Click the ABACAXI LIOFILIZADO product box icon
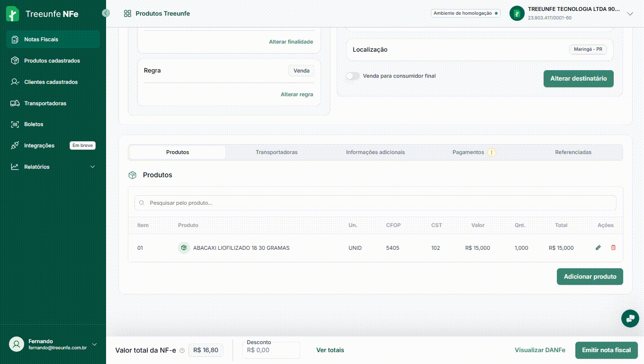The height and width of the screenshot is (364, 644). [184, 248]
